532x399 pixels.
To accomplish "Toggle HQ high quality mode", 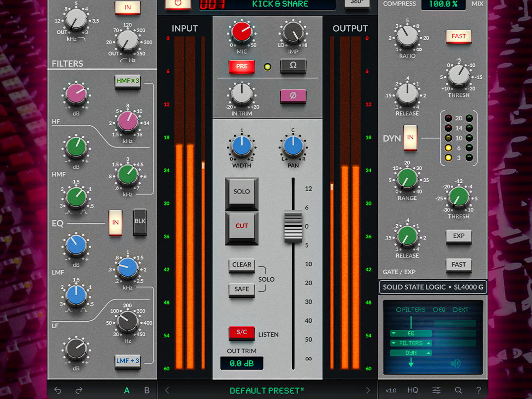I will pyautogui.click(x=413, y=390).
